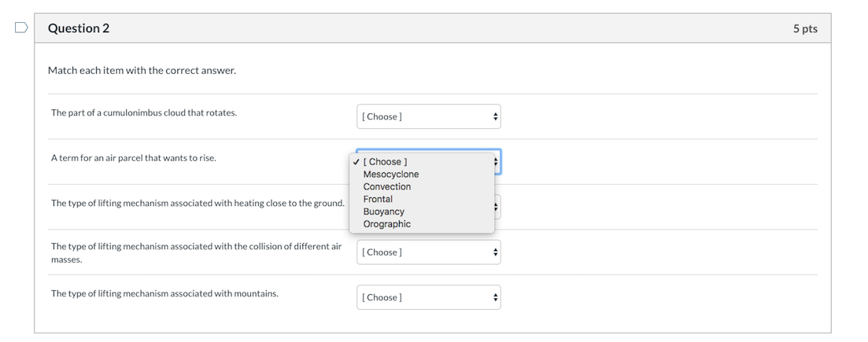The image size is (868, 342).
Task: Open the dropdown for the rotating cumulonimbus cloud part
Action: pos(428,116)
